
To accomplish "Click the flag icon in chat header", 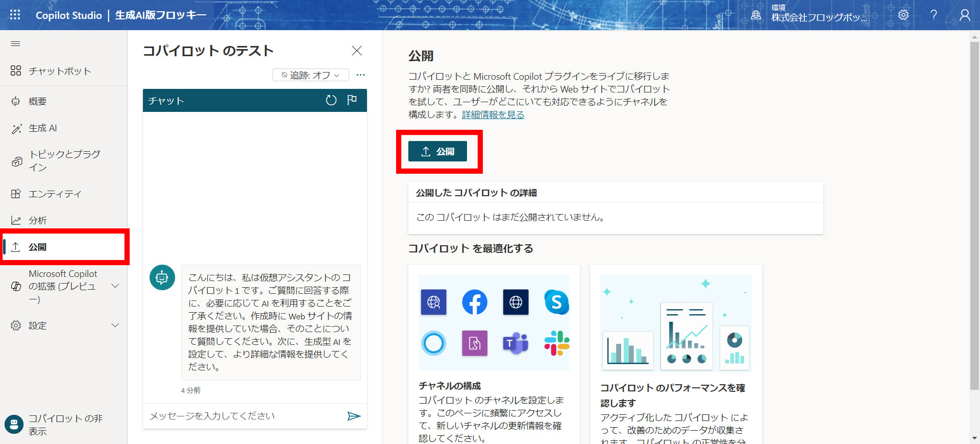I will click(x=352, y=100).
